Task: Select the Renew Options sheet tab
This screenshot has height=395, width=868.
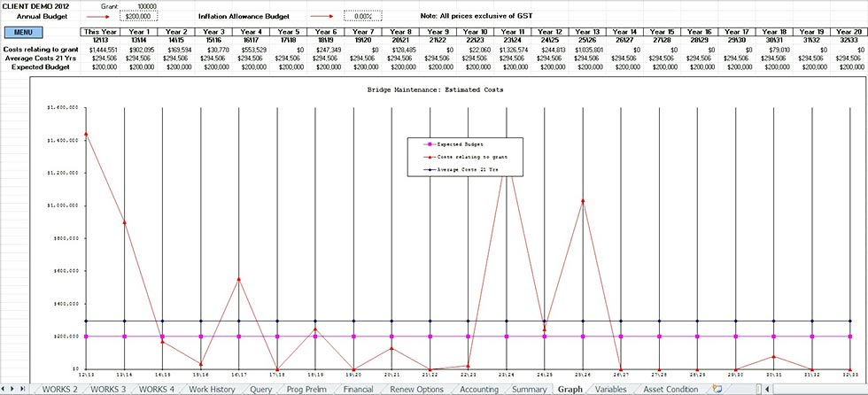Action: tap(417, 388)
